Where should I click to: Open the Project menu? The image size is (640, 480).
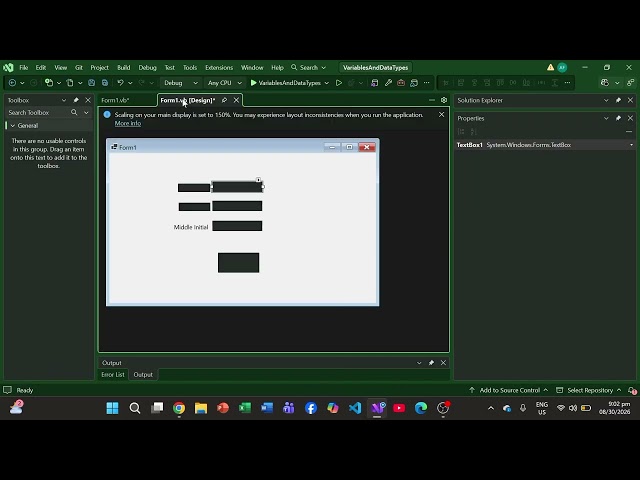tap(100, 67)
